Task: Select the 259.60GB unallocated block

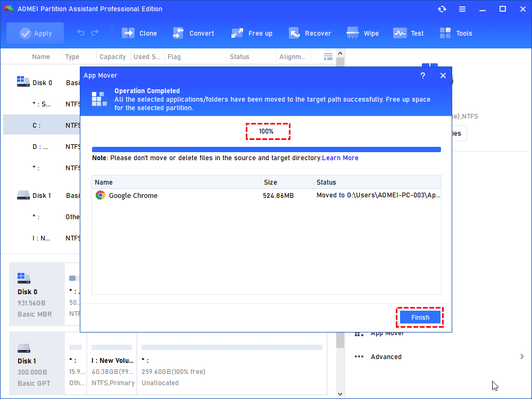Action: pyautogui.click(x=232, y=363)
